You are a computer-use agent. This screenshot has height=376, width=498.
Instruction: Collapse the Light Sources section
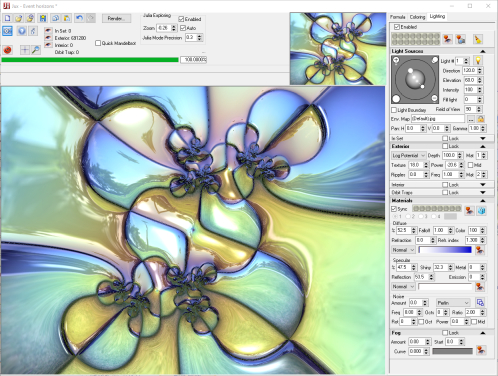(482, 51)
